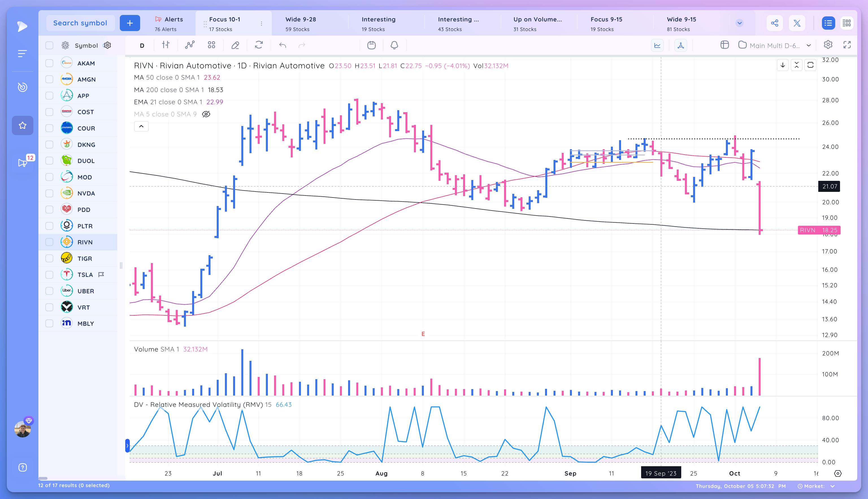868x499 pixels.
Task: Toggle the line chart overlay icon
Action: [x=657, y=45]
